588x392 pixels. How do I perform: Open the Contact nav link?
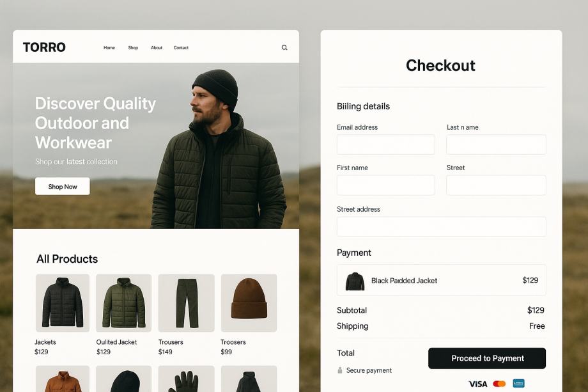[x=181, y=47]
